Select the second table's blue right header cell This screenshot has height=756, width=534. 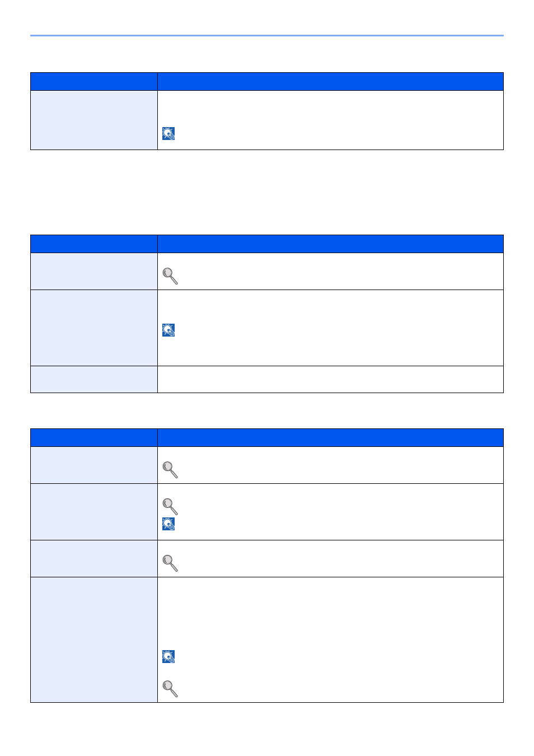[330, 244]
